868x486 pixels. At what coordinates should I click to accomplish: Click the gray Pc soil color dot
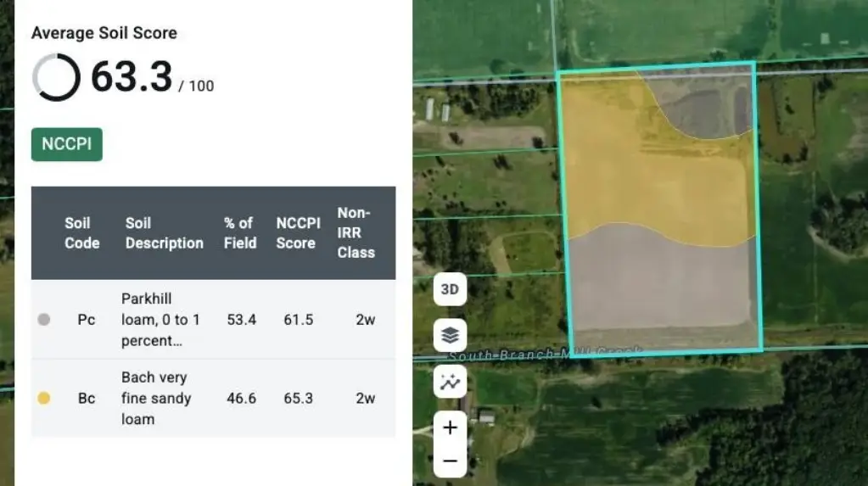click(44, 320)
